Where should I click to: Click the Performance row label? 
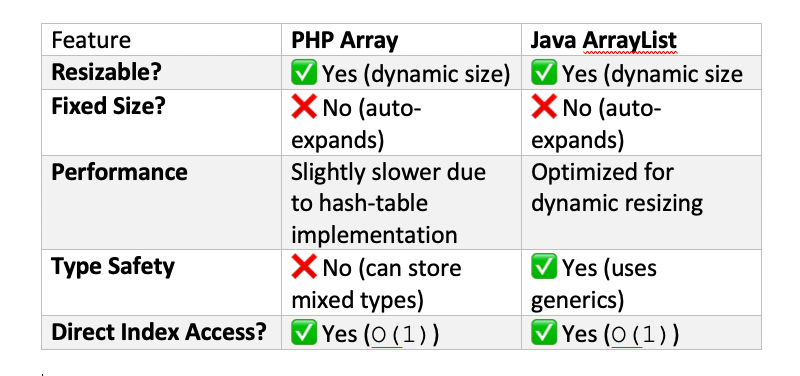tap(119, 172)
